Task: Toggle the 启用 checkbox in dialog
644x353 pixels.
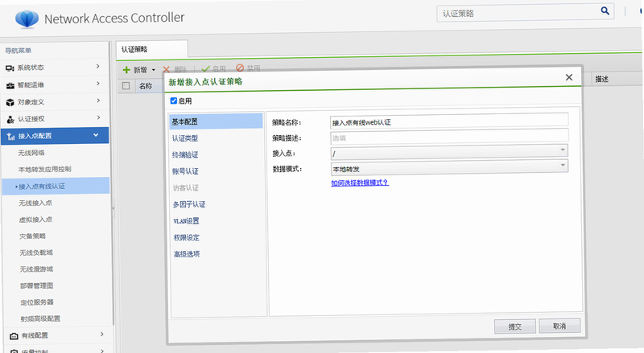Action: click(x=174, y=101)
